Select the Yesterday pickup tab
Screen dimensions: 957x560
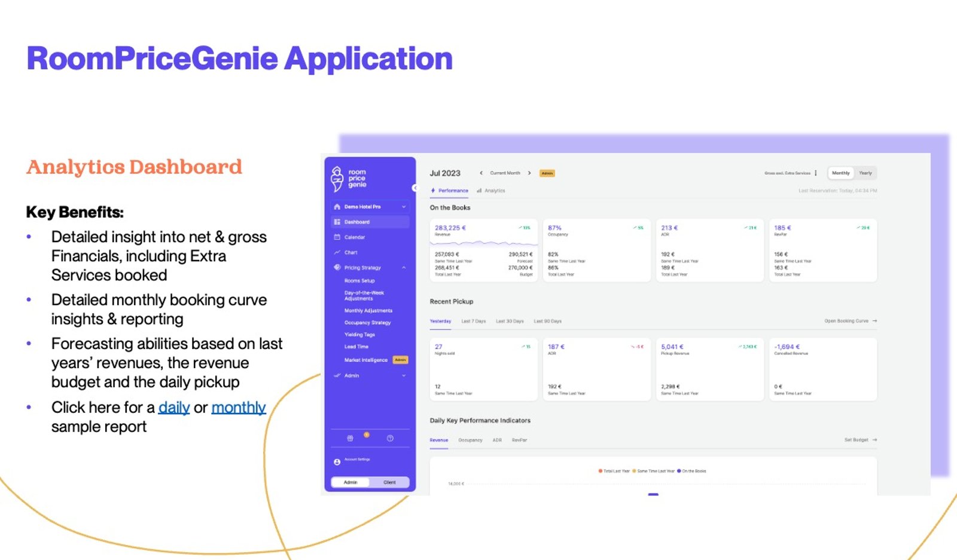pos(440,321)
